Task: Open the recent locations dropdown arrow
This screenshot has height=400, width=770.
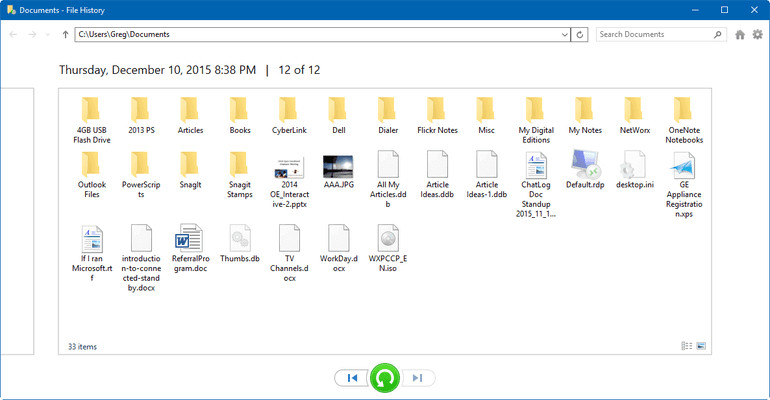Action: 48,34
